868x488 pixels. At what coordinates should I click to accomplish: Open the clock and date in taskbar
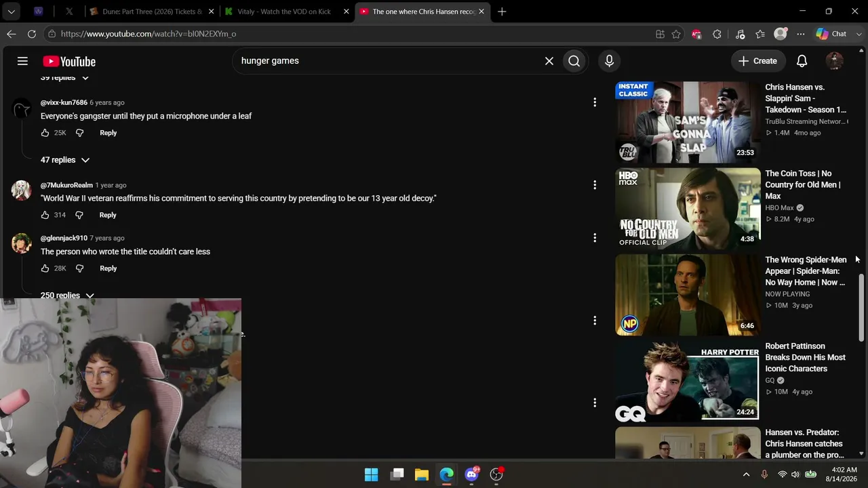point(841,474)
